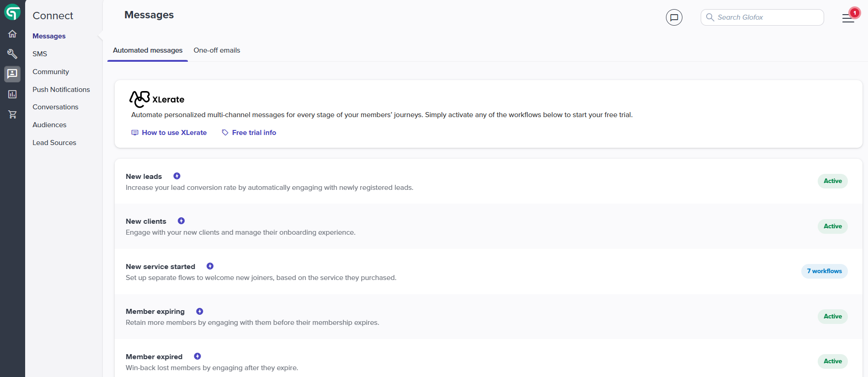868x377 pixels.
Task: Click description 'Retain more members by engaging with them'
Action: tap(252, 323)
